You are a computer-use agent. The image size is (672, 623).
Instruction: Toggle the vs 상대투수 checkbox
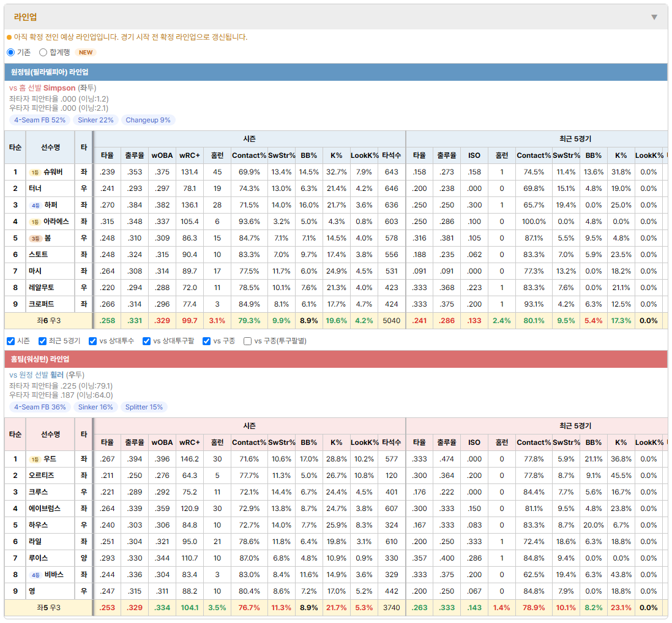(92, 341)
